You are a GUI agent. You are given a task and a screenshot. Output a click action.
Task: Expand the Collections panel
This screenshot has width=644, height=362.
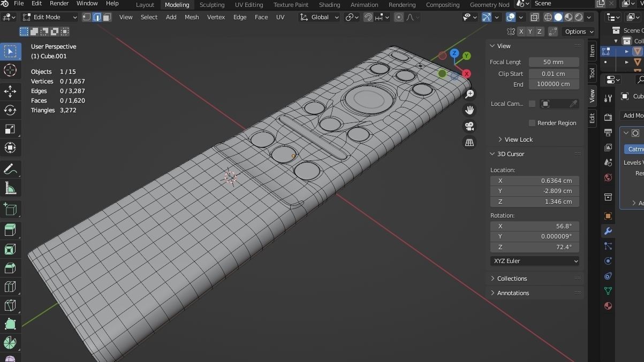(511, 278)
